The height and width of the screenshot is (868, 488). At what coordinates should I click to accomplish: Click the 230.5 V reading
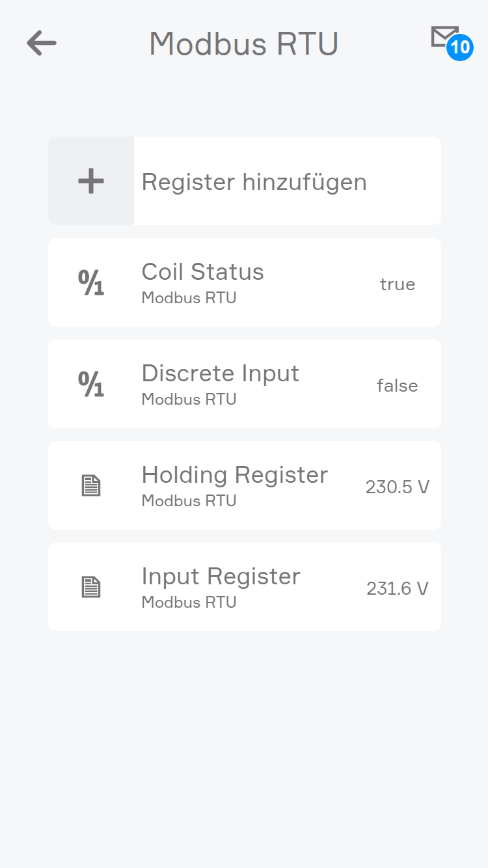click(397, 487)
